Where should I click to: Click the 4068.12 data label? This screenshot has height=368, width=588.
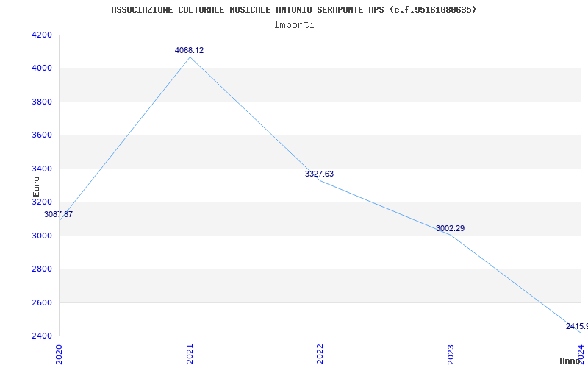190,50
